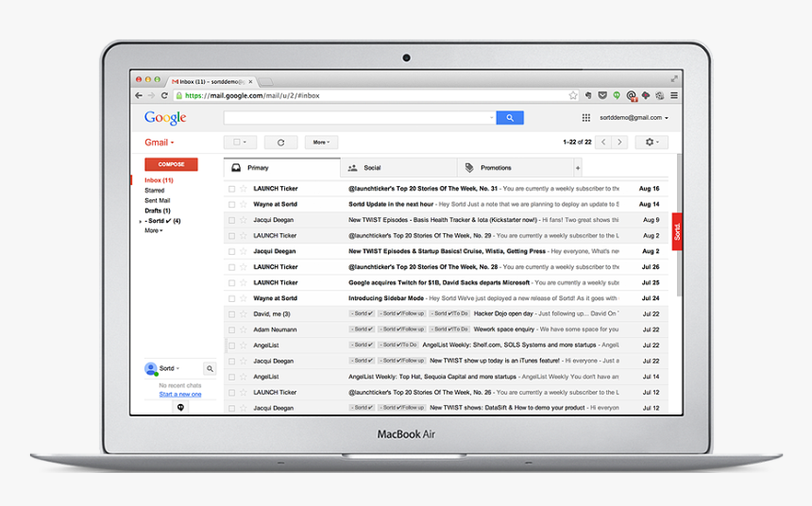Click the padlock icon in address bar
This screenshot has width=812, height=506.
pyautogui.click(x=179, y=95)
